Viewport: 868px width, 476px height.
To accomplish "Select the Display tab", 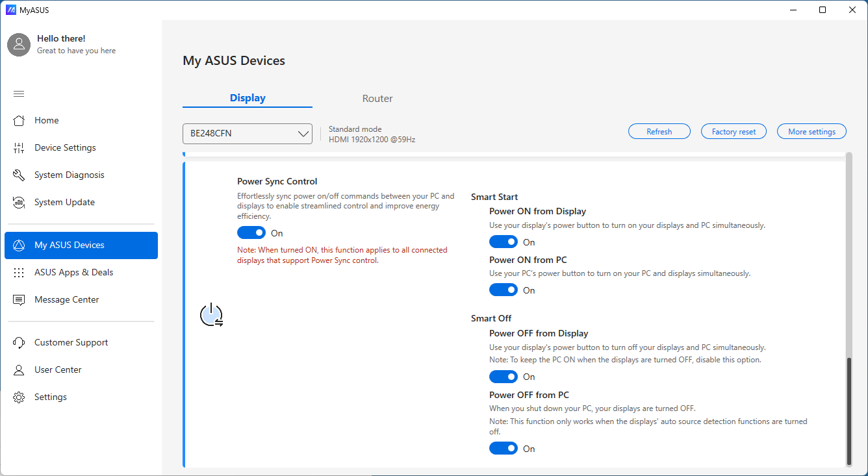I will (248, 98).
